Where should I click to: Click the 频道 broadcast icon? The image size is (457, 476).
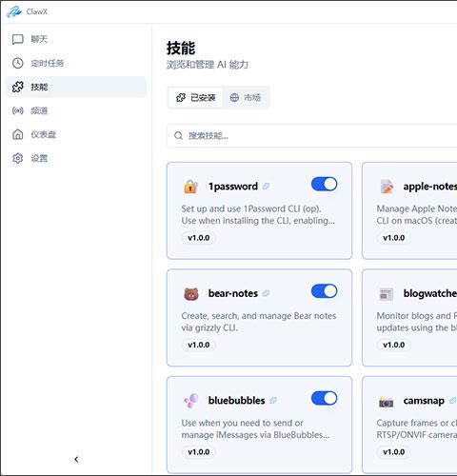pos(18,110)
